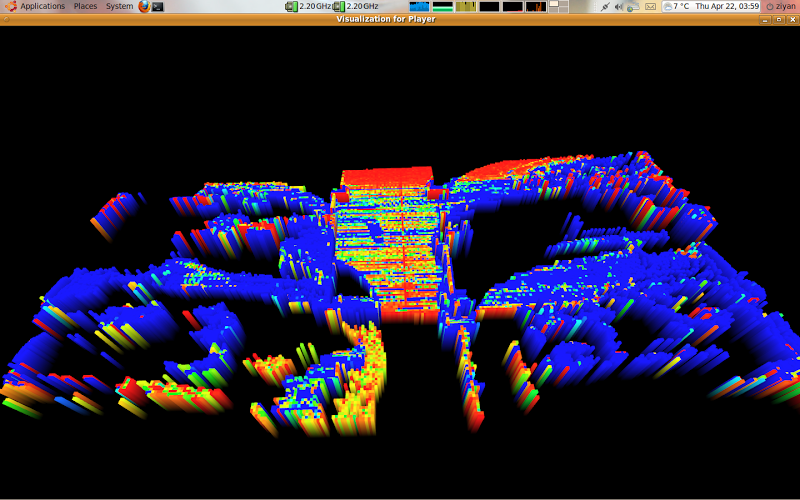Click the mail envelope indicator icon
Screen dimensions: 800x500
click(651, 6)
